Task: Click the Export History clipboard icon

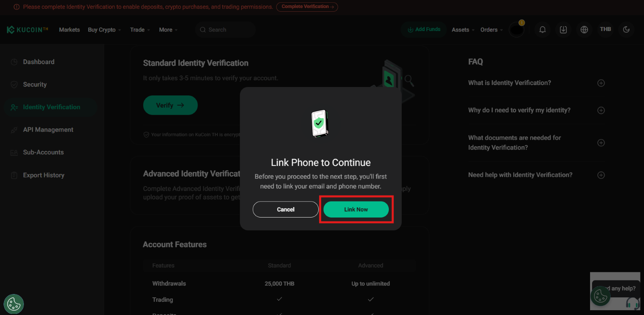Action: tap(14, 175)
